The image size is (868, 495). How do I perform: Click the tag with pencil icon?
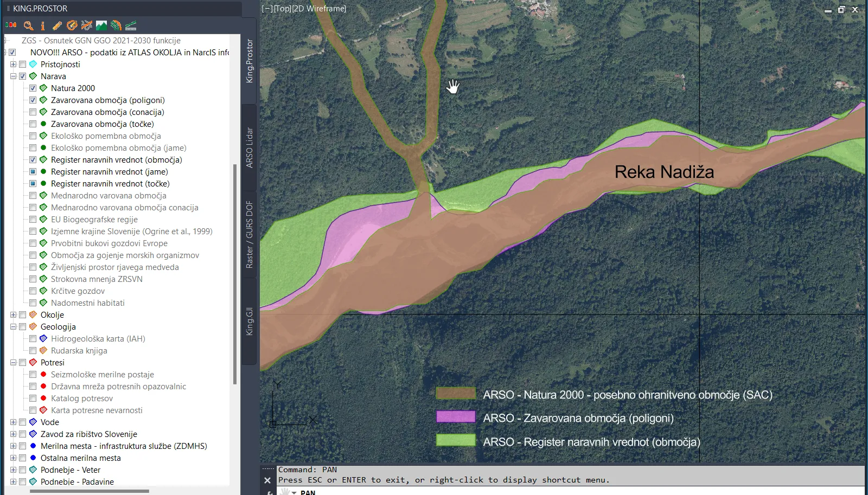(x=72, y=25)
